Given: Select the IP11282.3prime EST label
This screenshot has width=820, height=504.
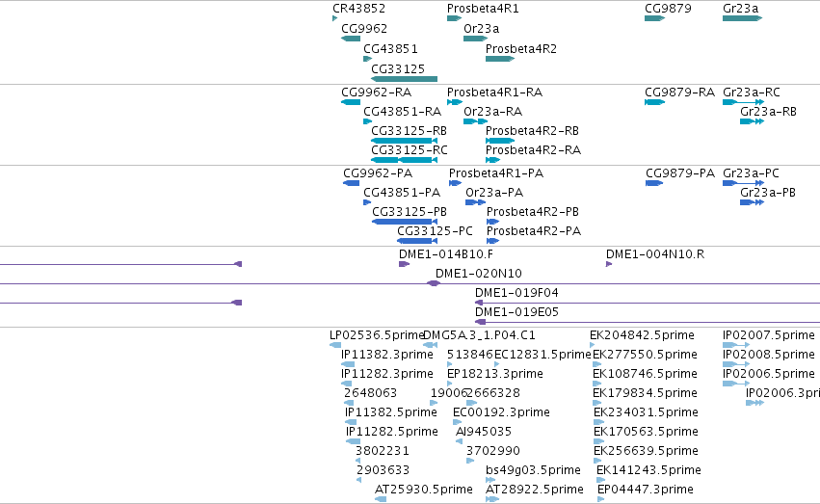Looking at the screenshot, I should [x=387, y=374].
